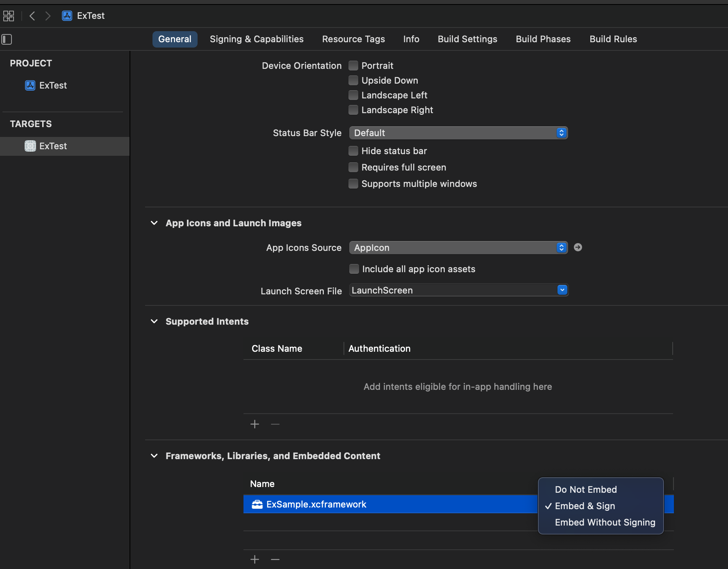Open the Resource Tags tab
Image resolution: width=728 pixels, height=569 pixels.
click(353, 39)
